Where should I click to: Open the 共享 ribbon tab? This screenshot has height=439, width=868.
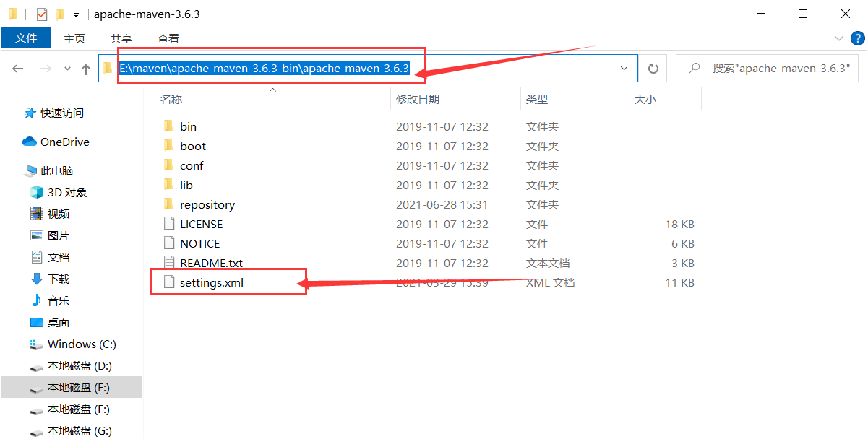pos(121,38)
